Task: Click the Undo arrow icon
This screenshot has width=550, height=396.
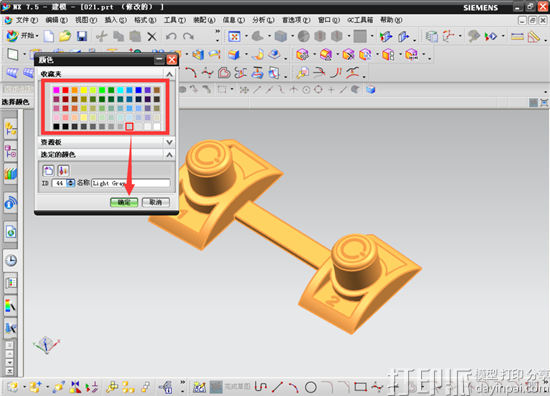Action: pos(171,36)
